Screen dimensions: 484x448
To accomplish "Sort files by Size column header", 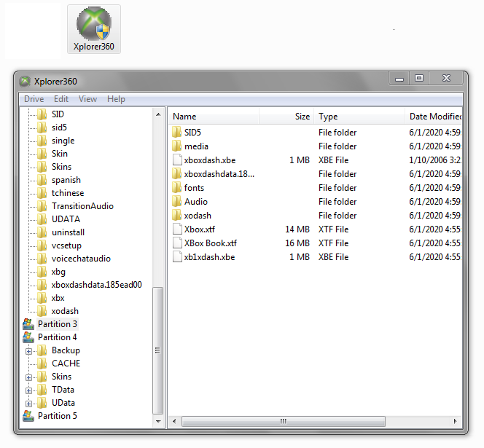I will point(286,117).
